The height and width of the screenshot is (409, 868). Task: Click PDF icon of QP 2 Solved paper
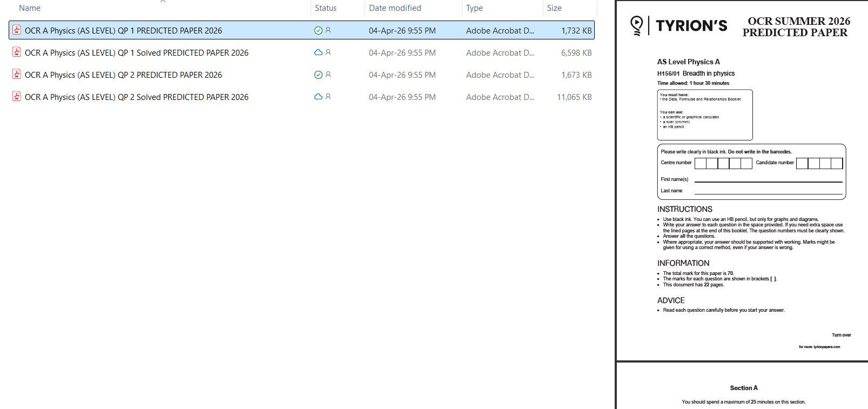17,97
